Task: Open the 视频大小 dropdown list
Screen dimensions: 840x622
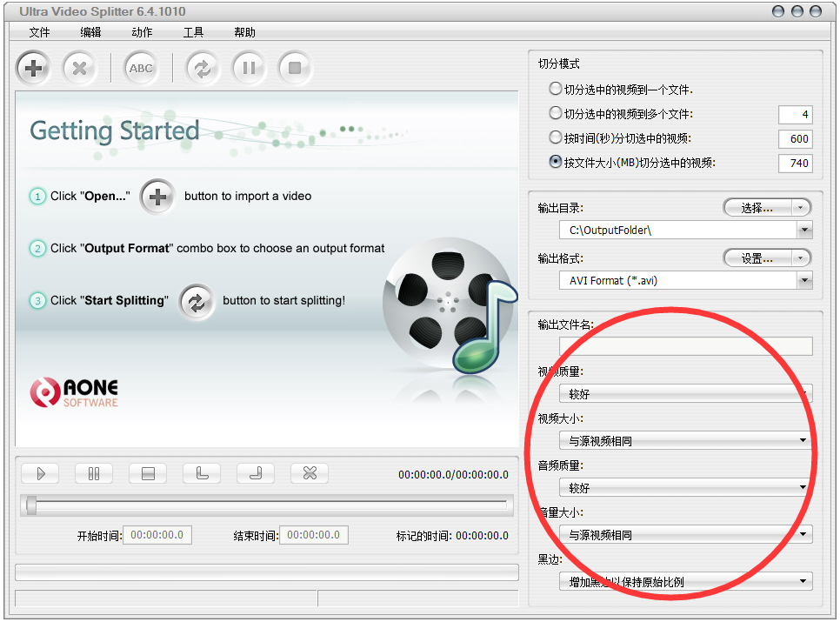Action: click(803, 441)
